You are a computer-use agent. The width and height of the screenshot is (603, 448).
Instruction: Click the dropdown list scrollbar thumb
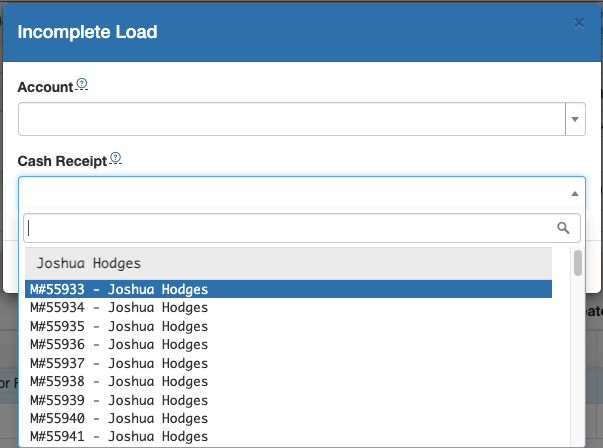pyautogui.click(x=578, y=263)
